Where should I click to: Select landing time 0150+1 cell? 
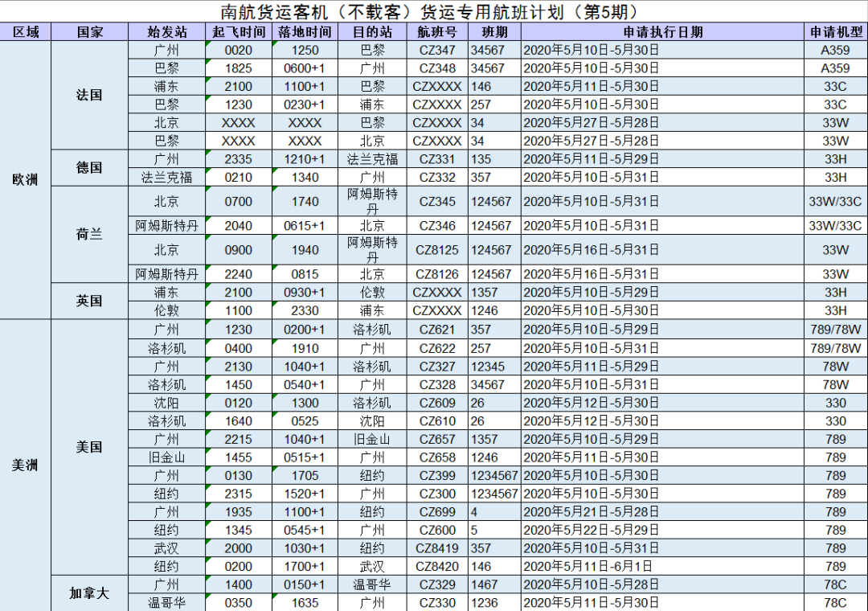tap(305, 584)
